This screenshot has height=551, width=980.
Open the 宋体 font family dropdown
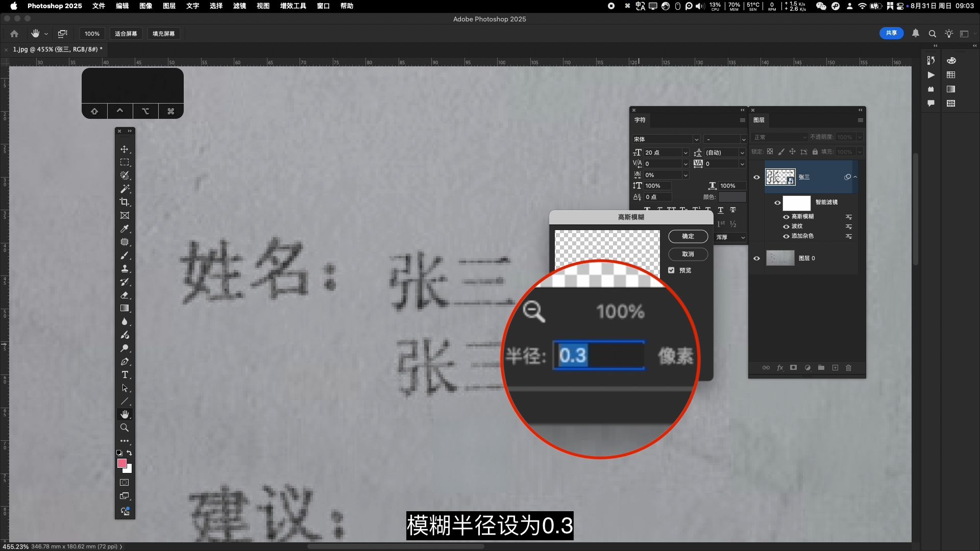coord(696,139)
